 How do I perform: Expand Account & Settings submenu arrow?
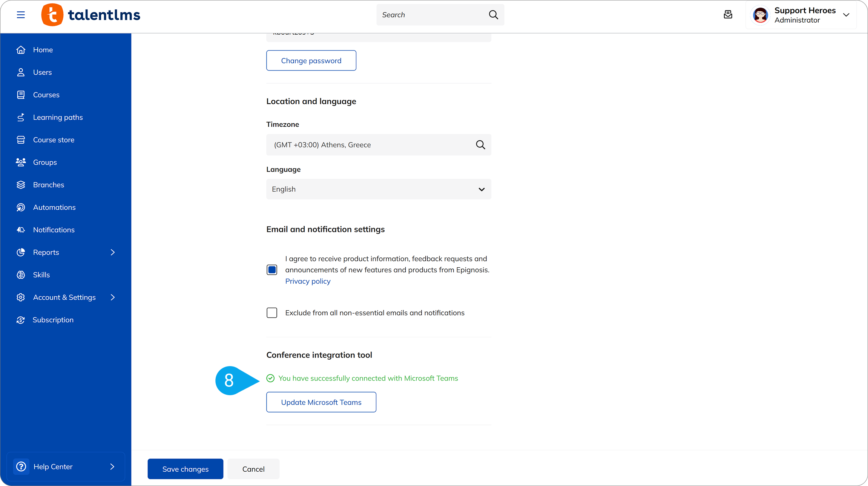(x=112, y=297)
